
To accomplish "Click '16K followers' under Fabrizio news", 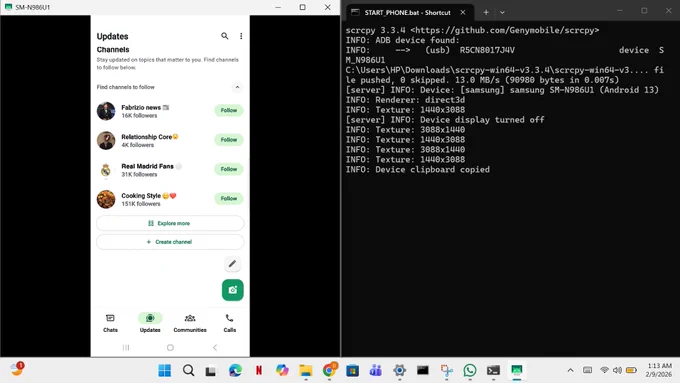I will pos(139,116).
